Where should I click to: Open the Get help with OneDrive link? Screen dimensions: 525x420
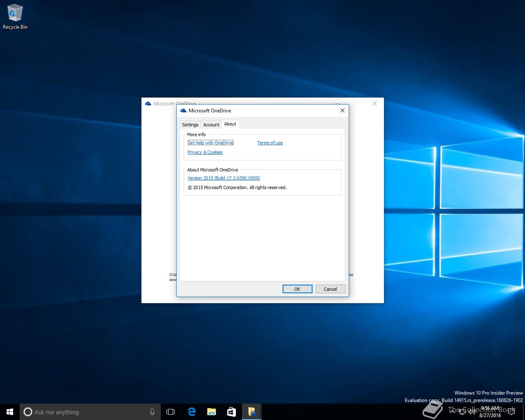(210, 143)
